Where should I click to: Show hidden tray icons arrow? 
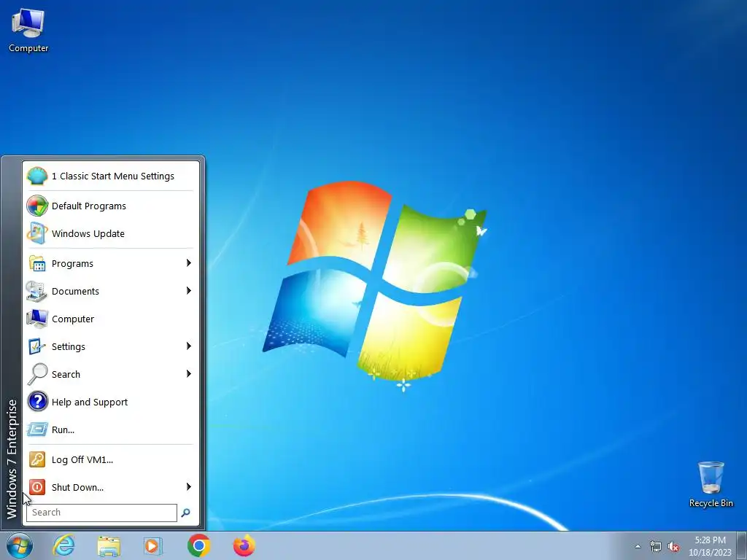pos(638,546)
